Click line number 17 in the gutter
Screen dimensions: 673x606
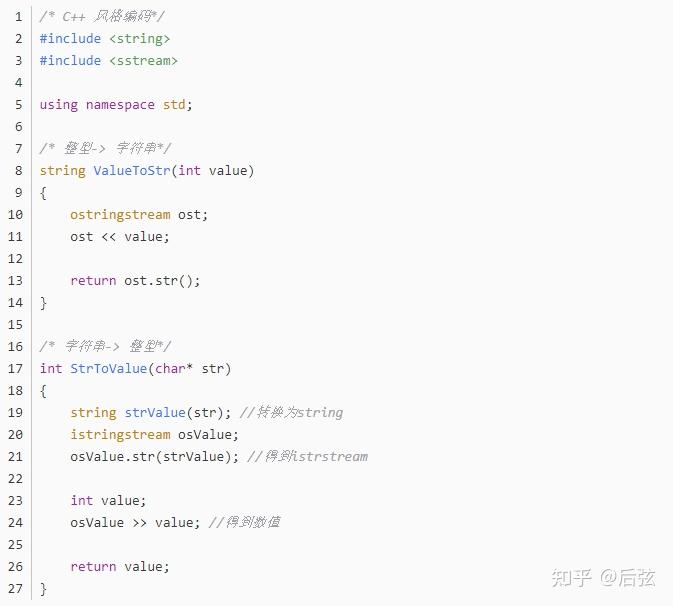coord(15,368)
